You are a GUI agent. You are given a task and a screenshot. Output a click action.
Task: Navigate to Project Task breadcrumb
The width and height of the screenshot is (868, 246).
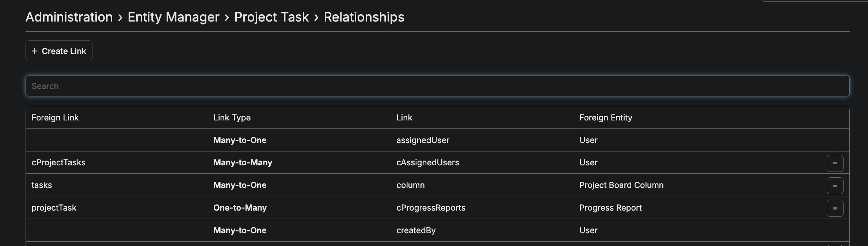pos(271,17)
